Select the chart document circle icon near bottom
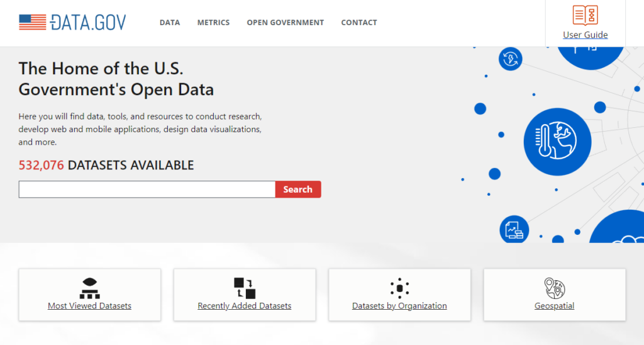 coord(514,229)
